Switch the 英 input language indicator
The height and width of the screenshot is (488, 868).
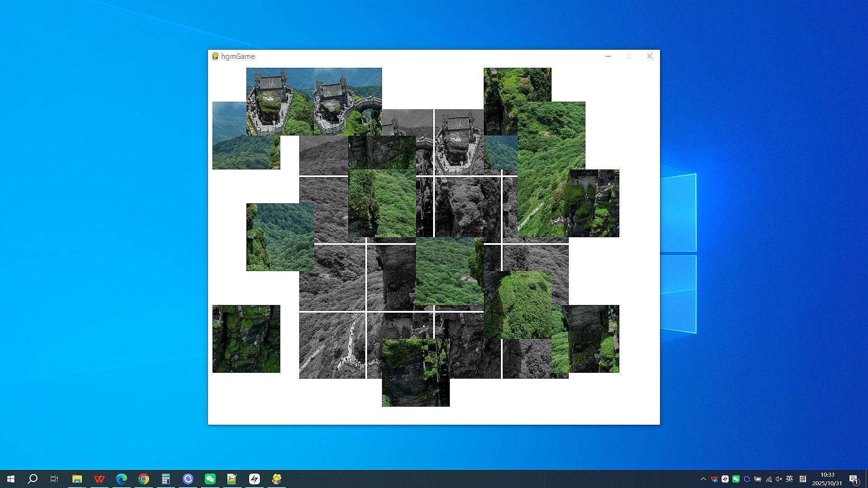790,479
